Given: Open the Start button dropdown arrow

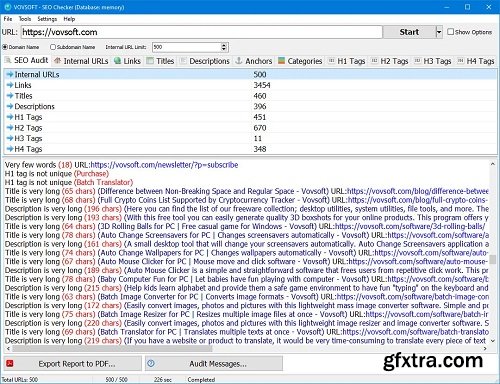Looking at the screenshot, I should [439, 32].
